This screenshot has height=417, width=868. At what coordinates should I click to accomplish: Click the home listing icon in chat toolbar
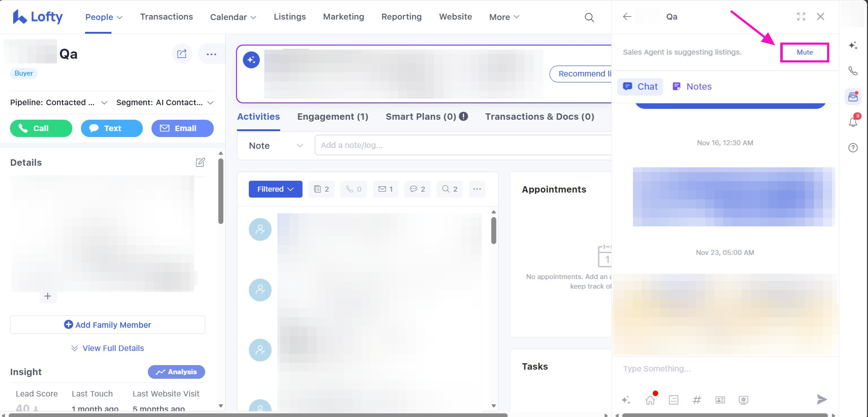pyautogui.click(x=651, y=400)
